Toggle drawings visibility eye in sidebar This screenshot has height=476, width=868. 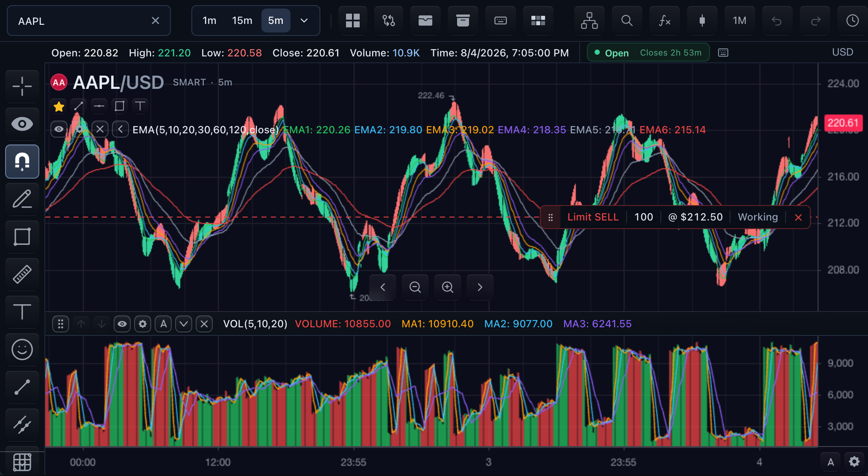[x=22, y=124]
